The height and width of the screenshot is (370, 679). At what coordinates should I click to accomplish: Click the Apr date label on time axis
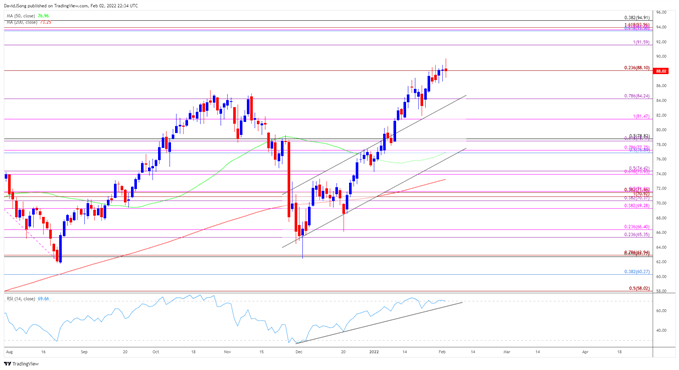tap(585, 352)
